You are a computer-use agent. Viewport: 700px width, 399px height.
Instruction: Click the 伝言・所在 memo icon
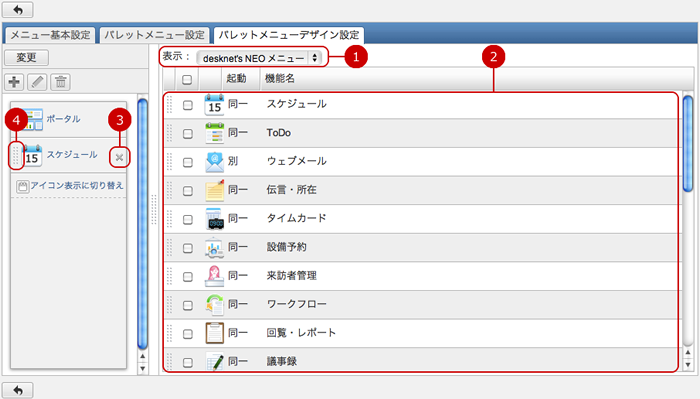coord(214,190)
